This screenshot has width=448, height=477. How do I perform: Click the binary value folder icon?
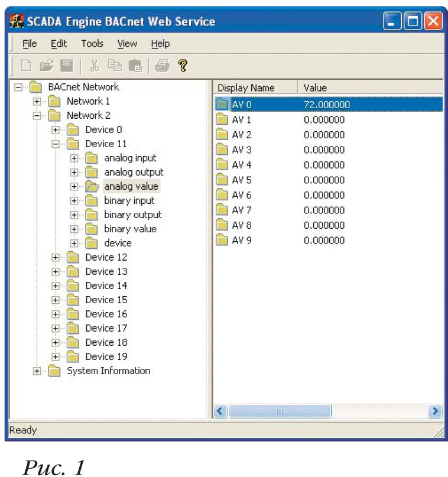pos(92,229)
